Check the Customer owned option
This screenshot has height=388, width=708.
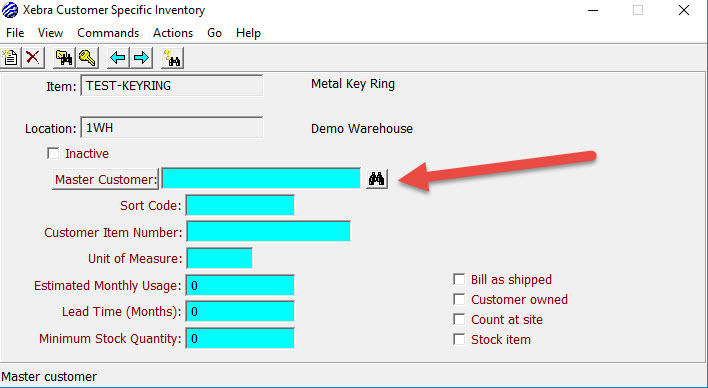click(459, 299)
